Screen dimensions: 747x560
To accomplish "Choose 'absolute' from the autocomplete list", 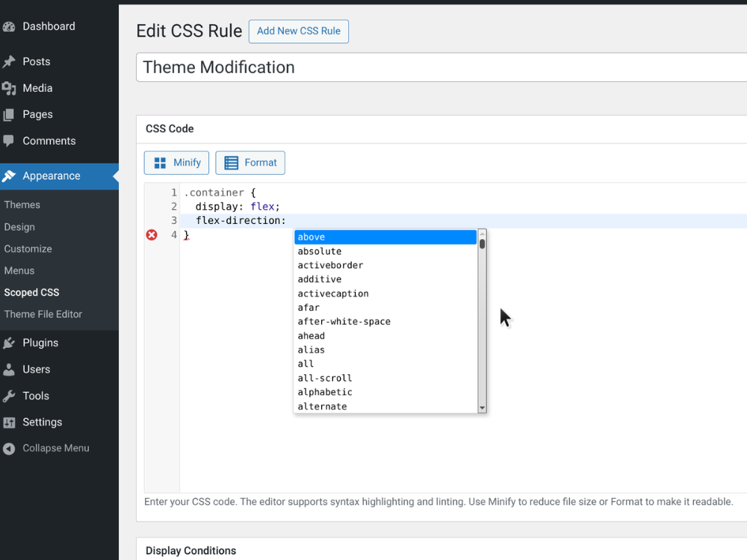I will pyautogui.click(x=385, y=252).
